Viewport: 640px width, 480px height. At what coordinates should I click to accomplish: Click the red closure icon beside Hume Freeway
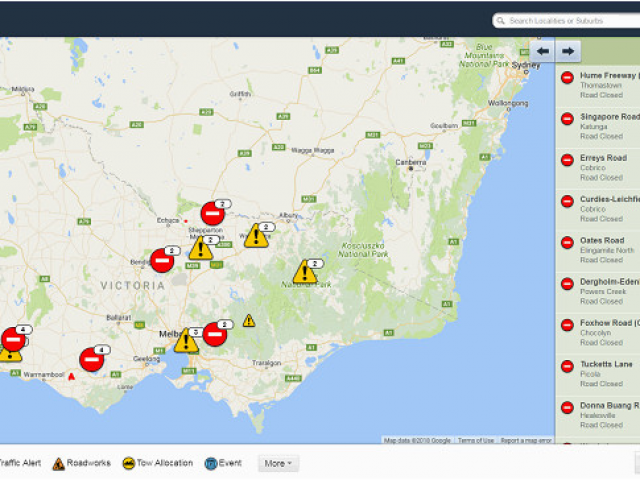click(x=567, y=78)
